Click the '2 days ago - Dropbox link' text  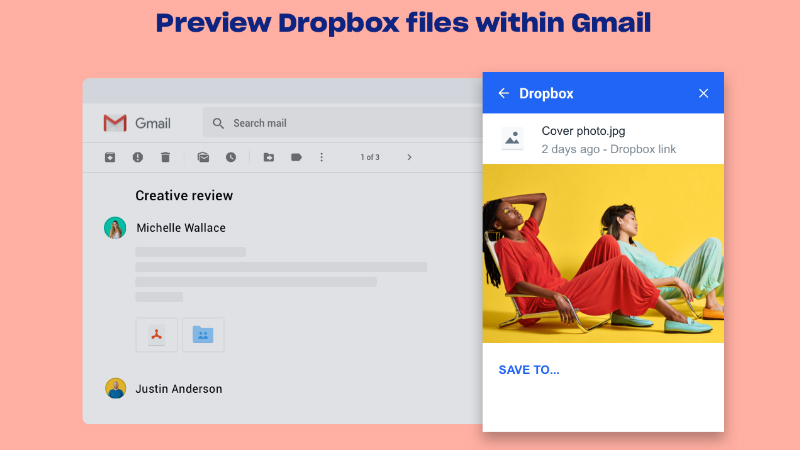coord(609,149)
